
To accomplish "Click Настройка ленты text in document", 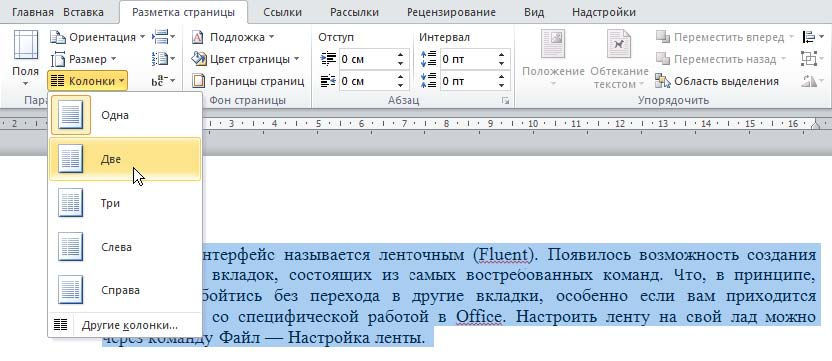I will coord(356,337).
